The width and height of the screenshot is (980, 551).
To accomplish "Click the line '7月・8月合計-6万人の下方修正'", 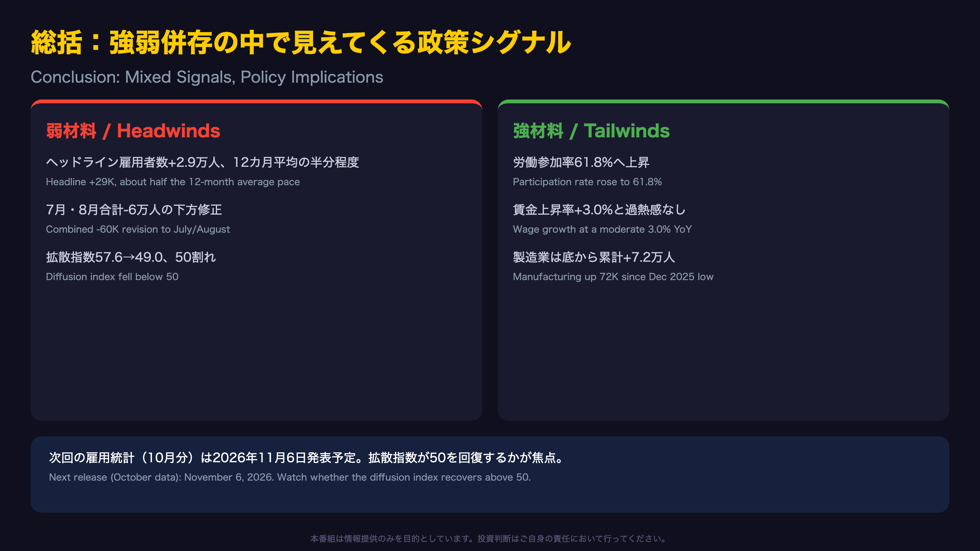I will coord(134,210).
